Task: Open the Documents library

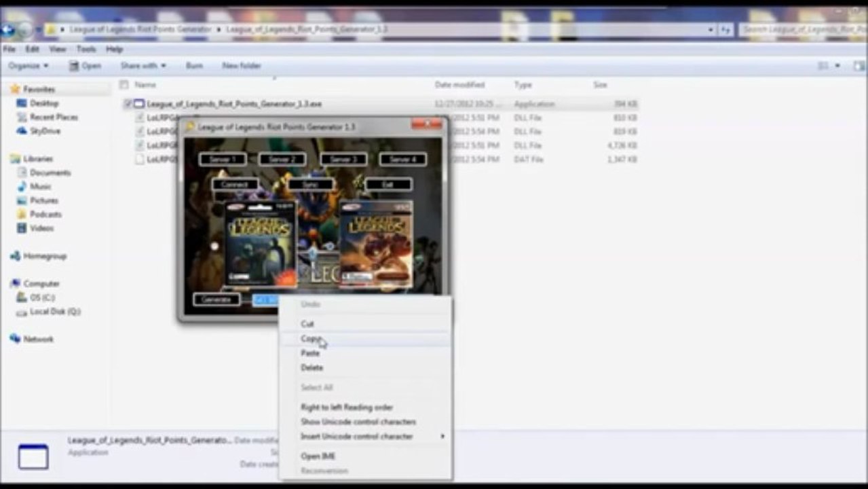Action: [x=50, y=173]
